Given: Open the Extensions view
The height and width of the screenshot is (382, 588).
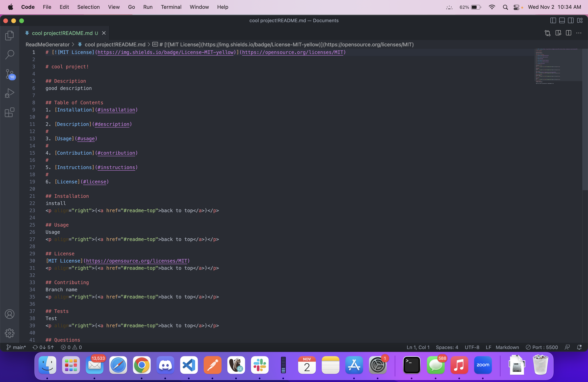Looking at the screenshot, I should [x=9, y=112].
